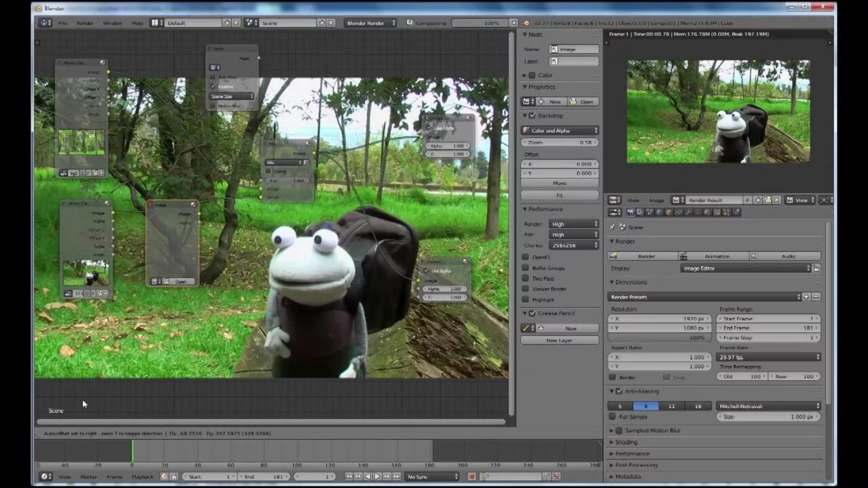Open the Render menu in top bar
This screenshot has width=868, height=488.
point(85,23)
